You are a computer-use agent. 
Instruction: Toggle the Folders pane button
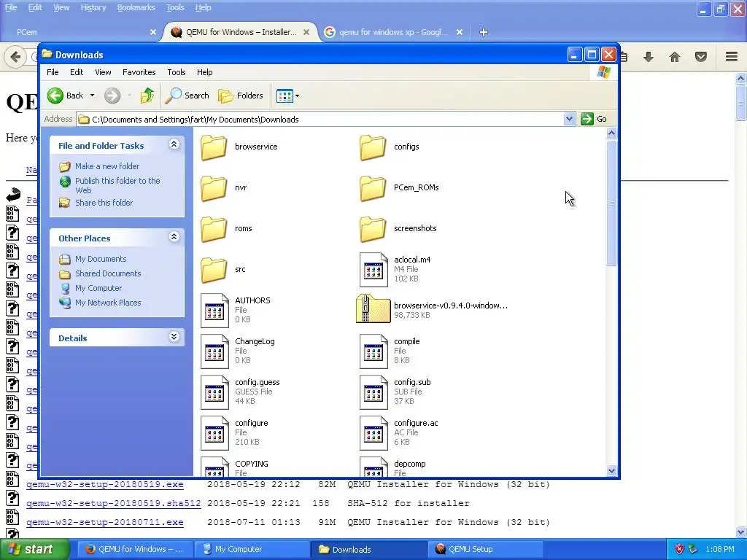(x=241, y=96)
